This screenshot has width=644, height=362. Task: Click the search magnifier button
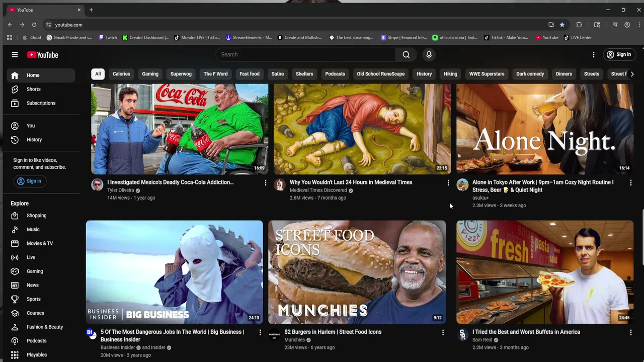(x=406, y=54)
